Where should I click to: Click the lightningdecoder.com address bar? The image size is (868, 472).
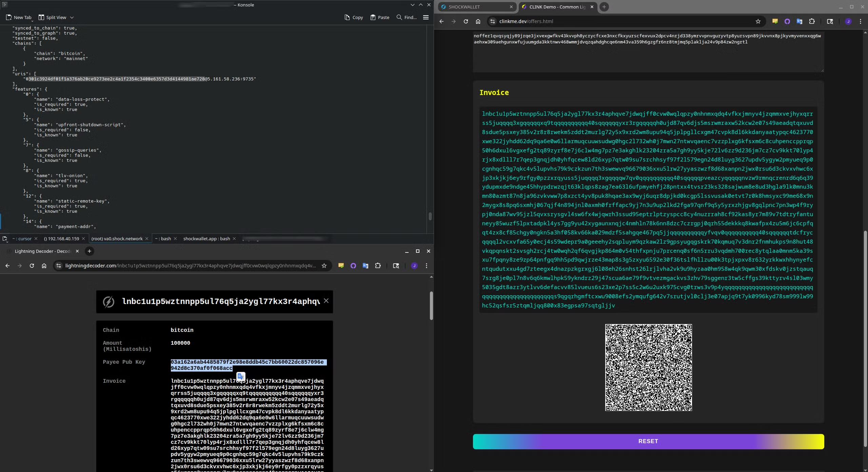(x=190, y=266)
